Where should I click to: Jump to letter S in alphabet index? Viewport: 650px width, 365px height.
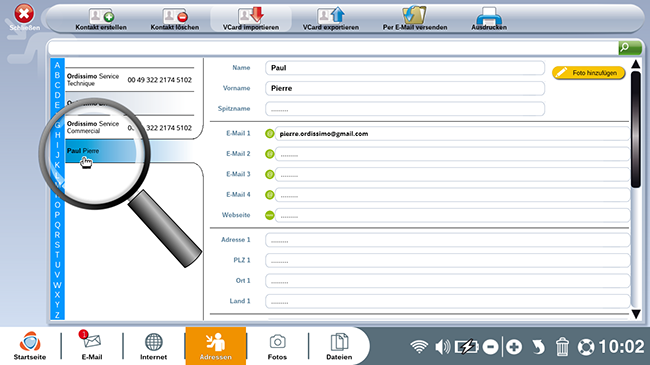click(x=57, y=245)
